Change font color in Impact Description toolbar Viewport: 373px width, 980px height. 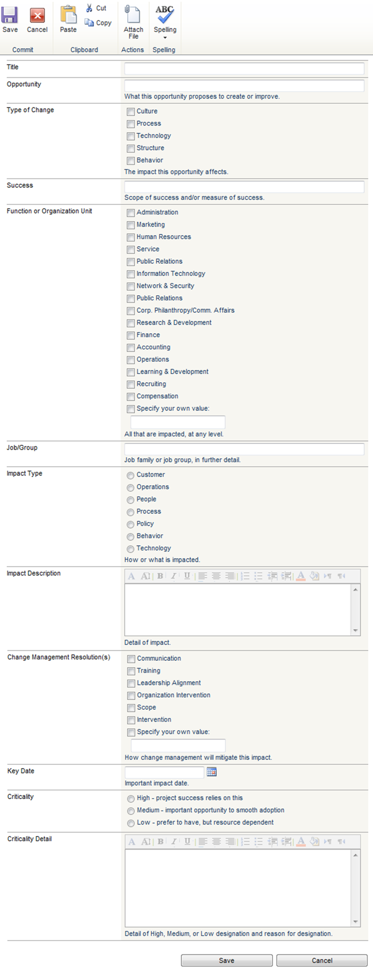(x=301, y=576)
